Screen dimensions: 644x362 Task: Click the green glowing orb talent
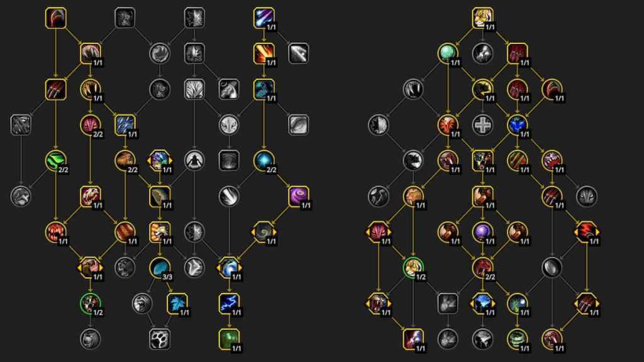coord(448,53)
